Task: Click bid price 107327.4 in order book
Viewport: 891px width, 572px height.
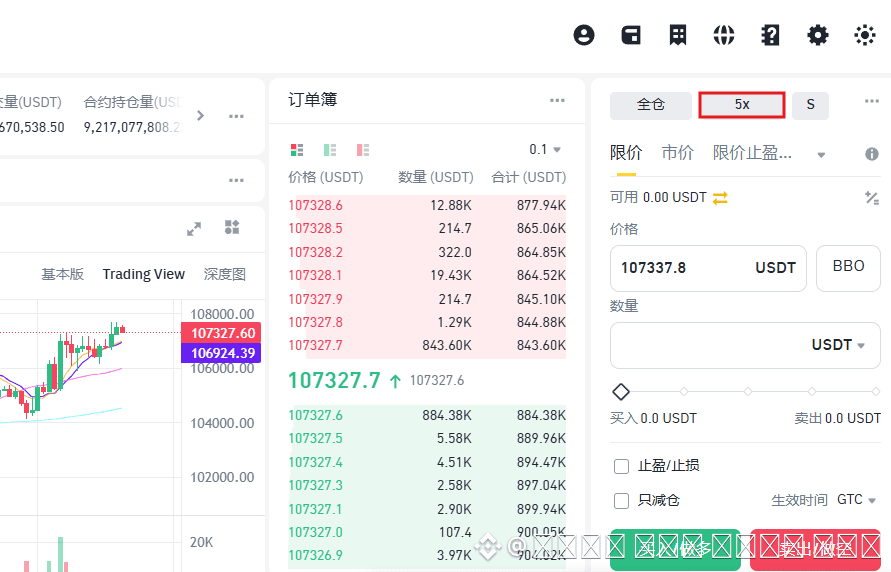Action: coord(315,462)
